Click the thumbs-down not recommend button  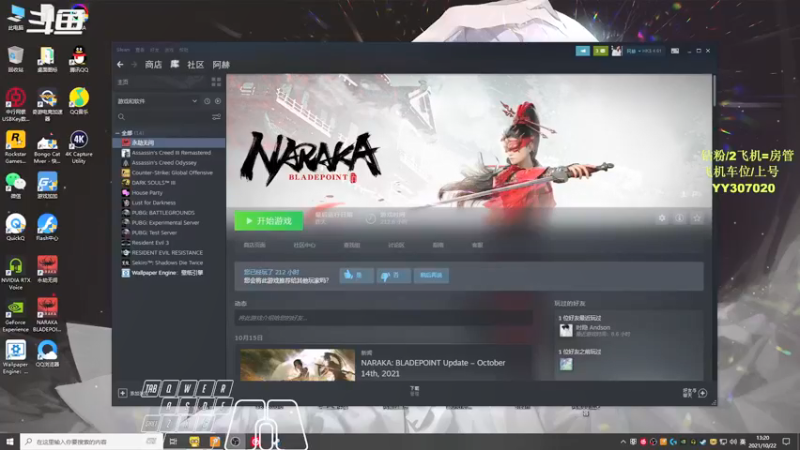(393, 275)
